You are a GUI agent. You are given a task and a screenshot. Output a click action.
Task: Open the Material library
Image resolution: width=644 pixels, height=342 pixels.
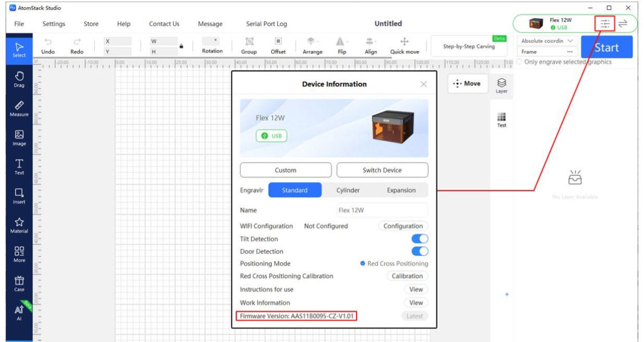click(19, 225)
